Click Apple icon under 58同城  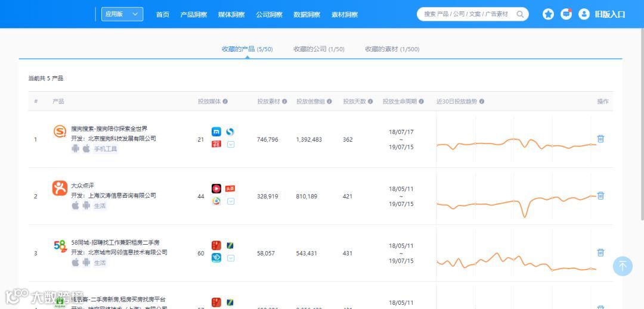[75, 263]
